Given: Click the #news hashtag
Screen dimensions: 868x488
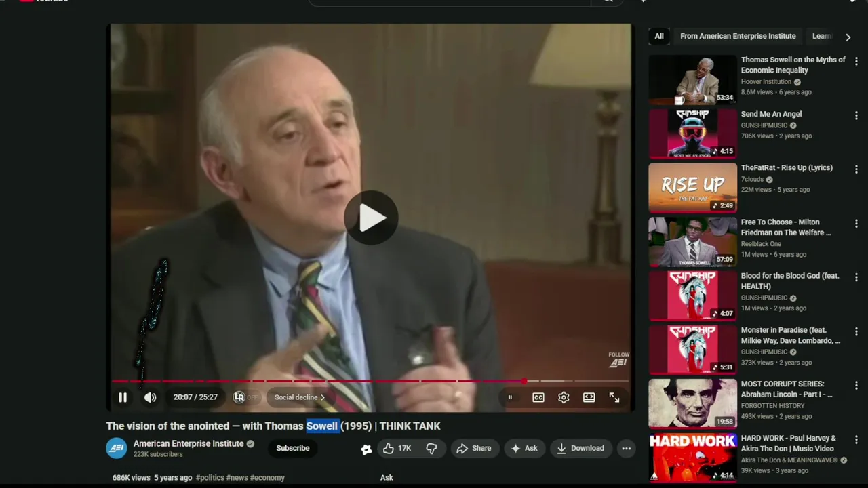Looking at the screenshot, I should click(237, 478).
